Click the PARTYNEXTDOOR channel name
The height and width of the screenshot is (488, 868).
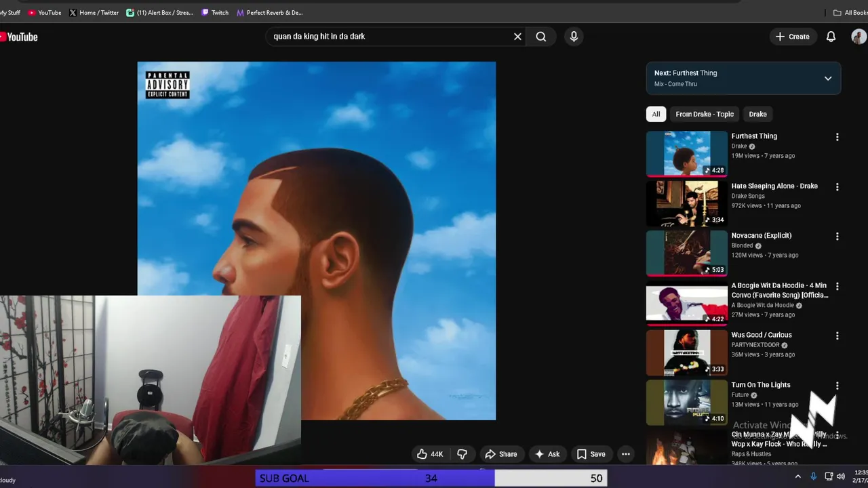tap(755, 345)
